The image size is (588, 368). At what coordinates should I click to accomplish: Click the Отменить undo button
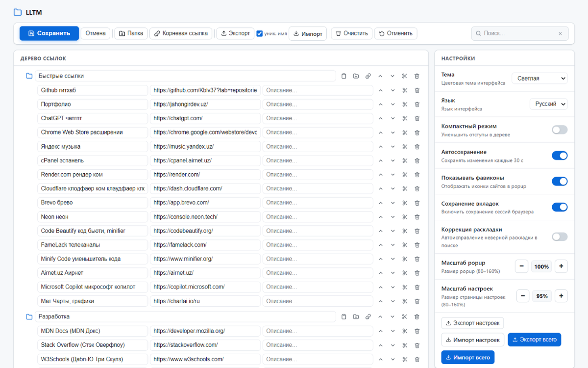tap(396, 33)
